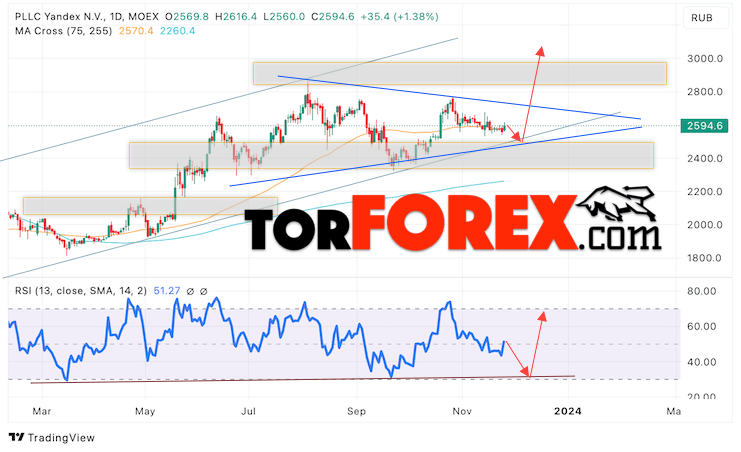This screenshot has width=741, height=452.
Task: Click the TradingView logo
Action: 52,437
